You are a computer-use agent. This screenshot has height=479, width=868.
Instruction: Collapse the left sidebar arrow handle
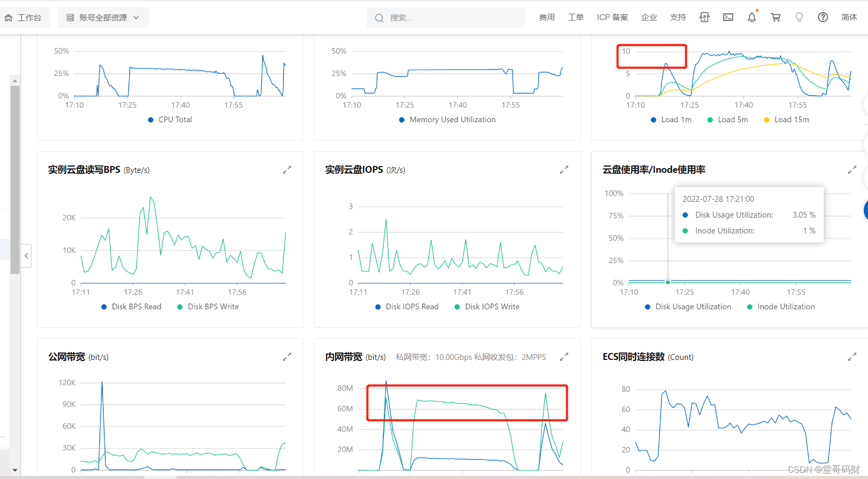pyautogui.click(x=26, y=256)
